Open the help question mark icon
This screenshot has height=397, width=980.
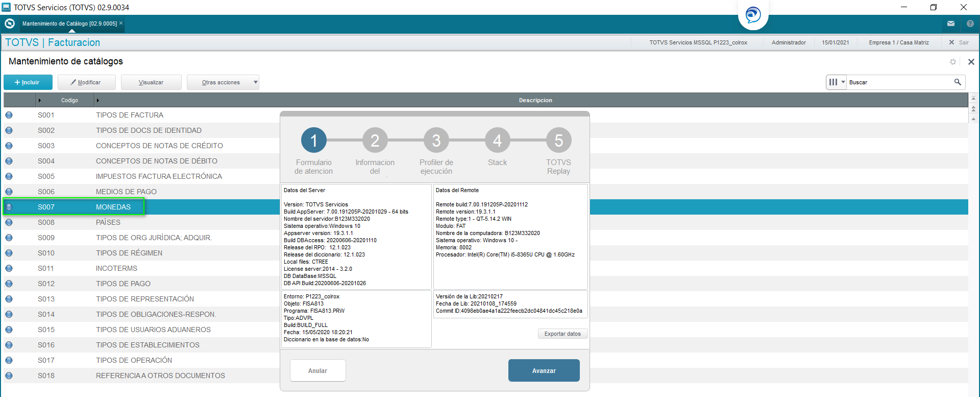pos(970,24)
